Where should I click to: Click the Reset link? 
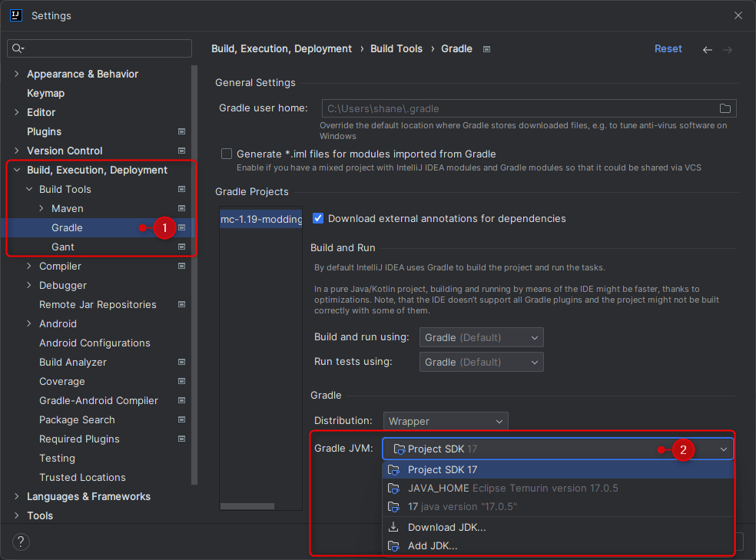pyautogui.click(x=668, y=48)
